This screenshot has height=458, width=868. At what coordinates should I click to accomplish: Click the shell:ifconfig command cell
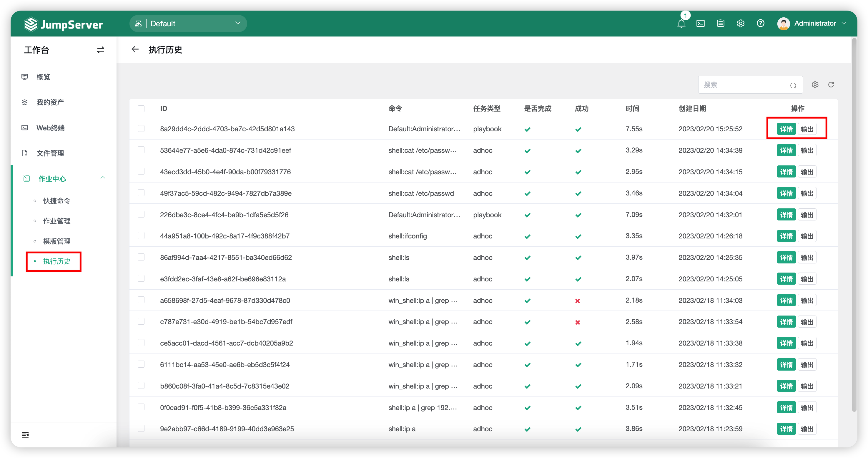[408, 236]
